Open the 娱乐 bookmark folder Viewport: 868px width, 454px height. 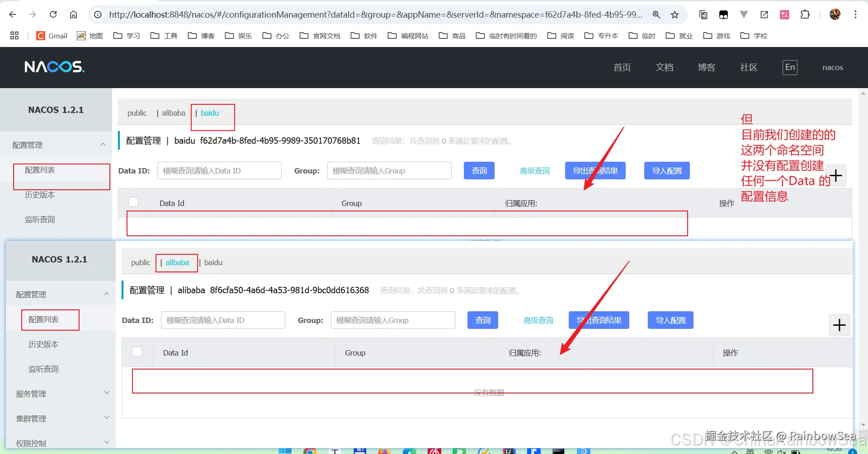click(238, 36)
